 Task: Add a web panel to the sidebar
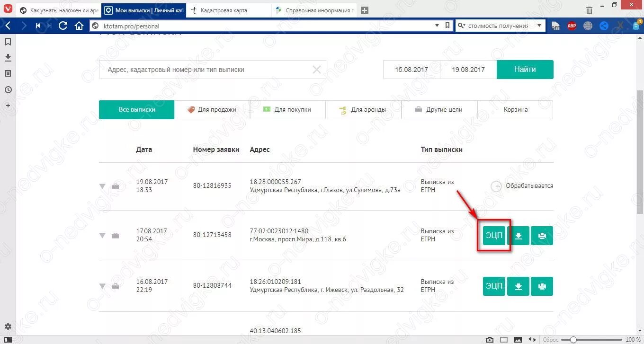(8, 105)
